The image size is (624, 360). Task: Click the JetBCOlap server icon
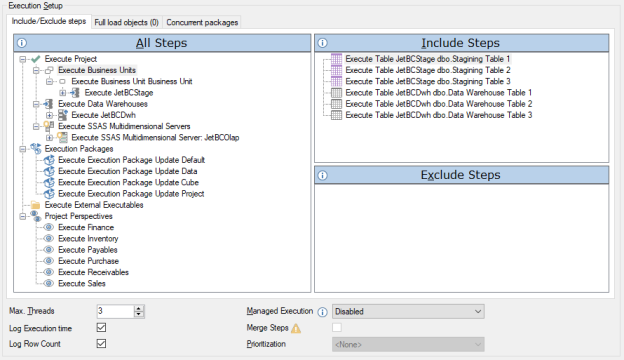coord(62,137)
